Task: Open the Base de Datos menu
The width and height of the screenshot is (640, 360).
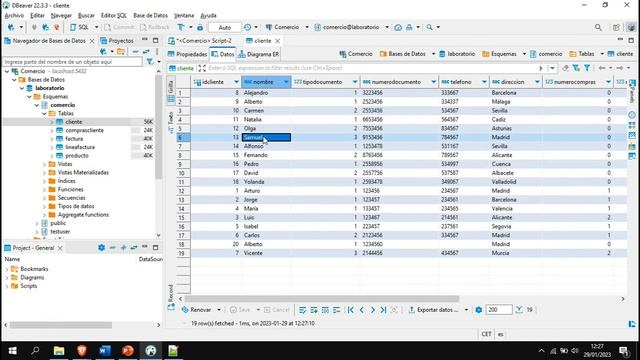Action: 150,16
